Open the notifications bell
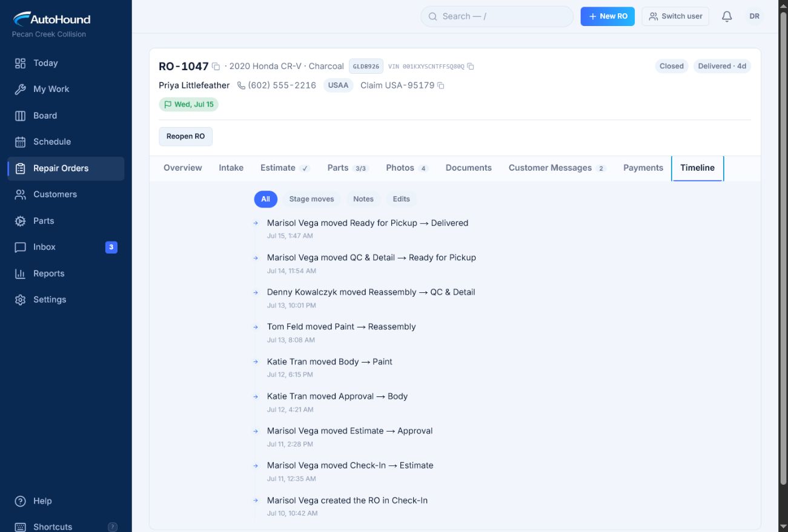 727,16
